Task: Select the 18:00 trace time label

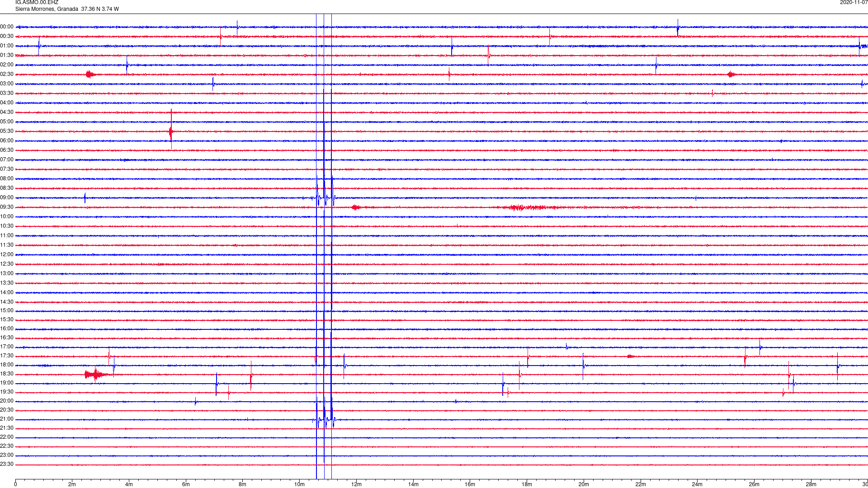Action: (7, 365)
